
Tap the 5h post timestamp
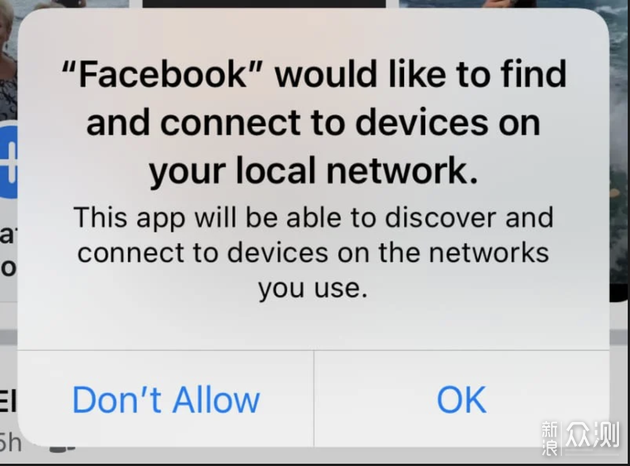click(10, 442)
